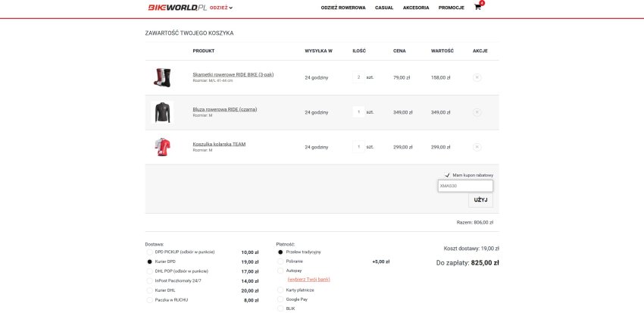Click the BikeWorld.pl logo

pos(177,8)
